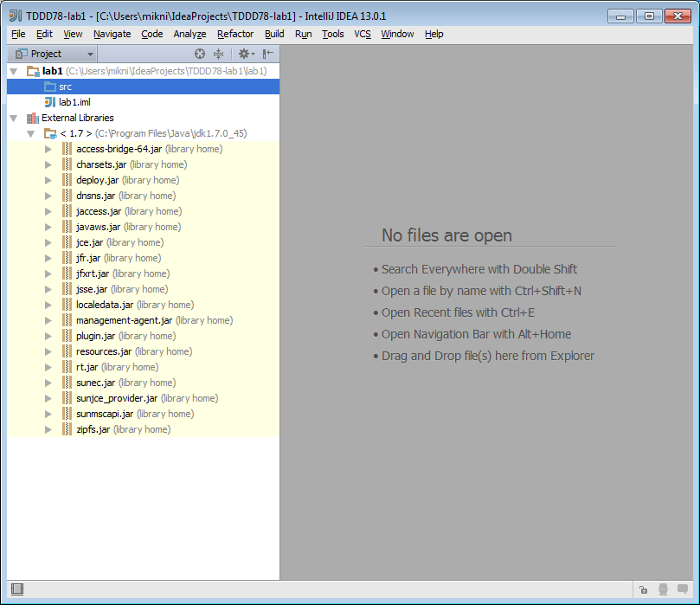Collapse the lab1 module node
The height and width of the screenshot is (605, 700).
[13, 72]
